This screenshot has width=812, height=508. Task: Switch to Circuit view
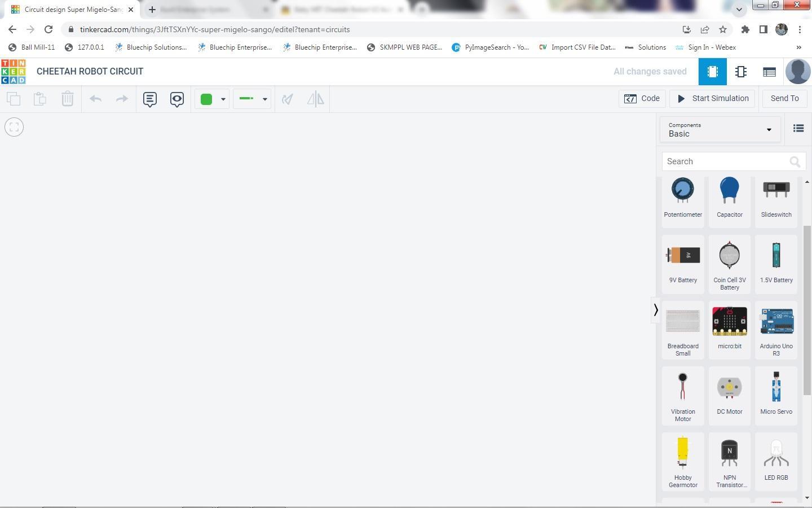coord(712,72)
